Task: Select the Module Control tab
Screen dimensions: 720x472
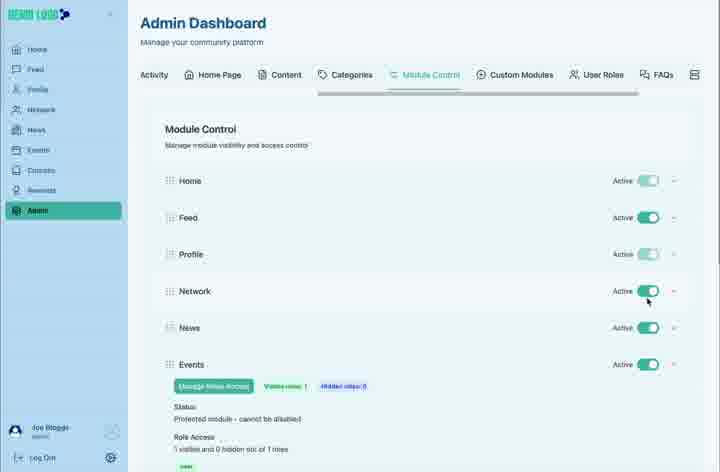Action: click(424, 75)
